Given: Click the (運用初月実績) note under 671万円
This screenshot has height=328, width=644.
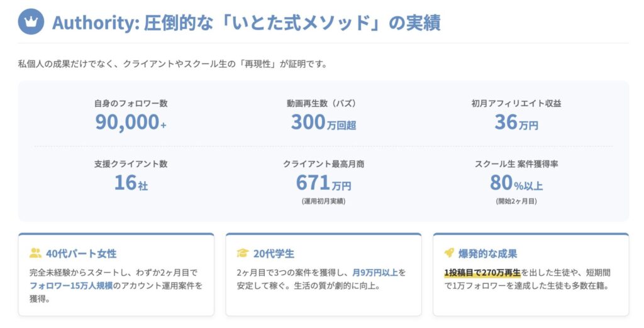Looking at the screenshot, I should 323,201.
